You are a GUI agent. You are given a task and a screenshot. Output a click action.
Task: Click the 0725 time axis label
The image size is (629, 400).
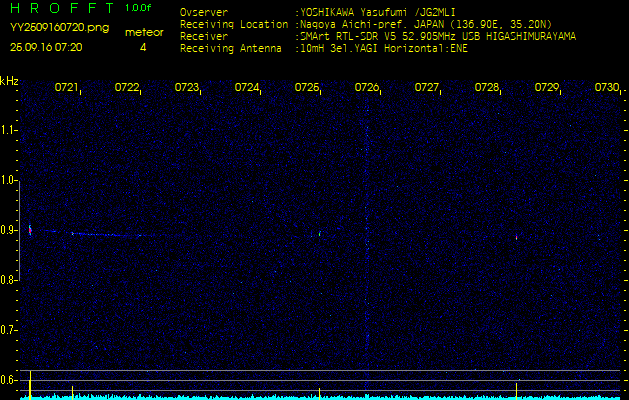pos(306,87)
